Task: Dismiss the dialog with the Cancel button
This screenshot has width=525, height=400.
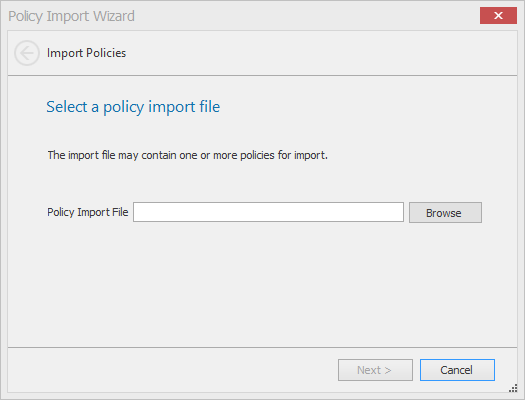Action: coord(457,370)
